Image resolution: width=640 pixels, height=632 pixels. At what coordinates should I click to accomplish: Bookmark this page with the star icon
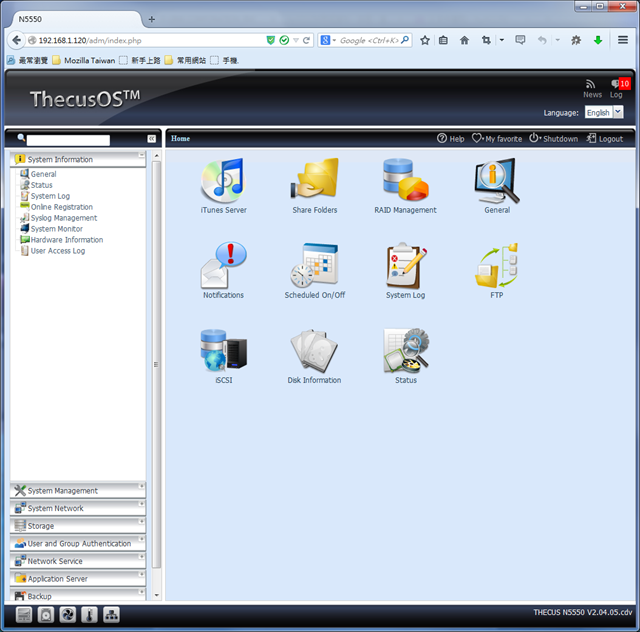(x=425, y=40)
